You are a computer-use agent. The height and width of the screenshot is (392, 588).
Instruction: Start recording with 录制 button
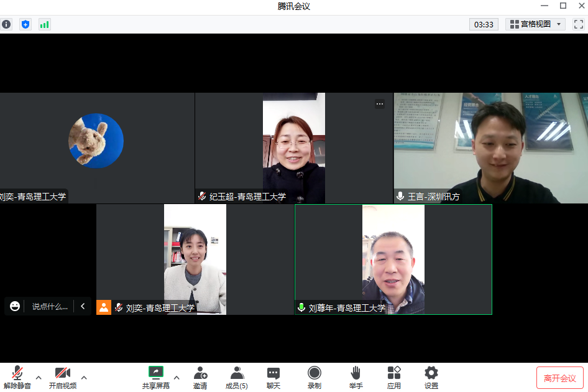[315, 377]
